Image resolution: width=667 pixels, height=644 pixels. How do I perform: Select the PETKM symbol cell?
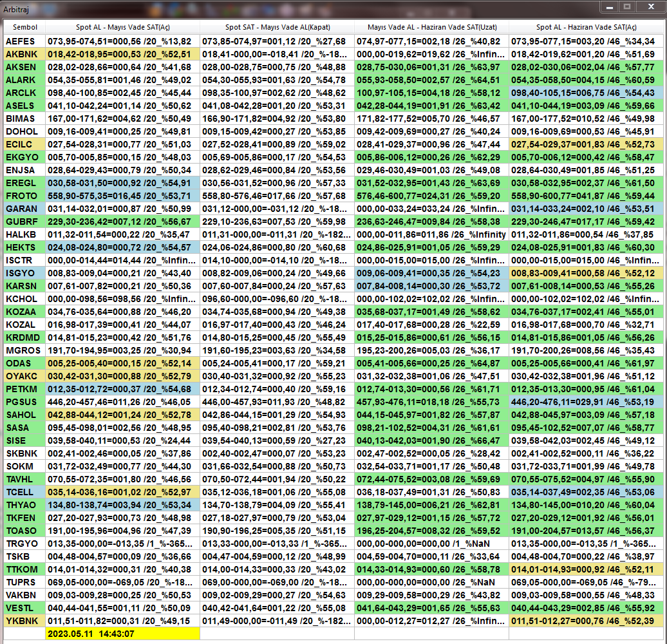pyautogui.click(x=24, y=389)
